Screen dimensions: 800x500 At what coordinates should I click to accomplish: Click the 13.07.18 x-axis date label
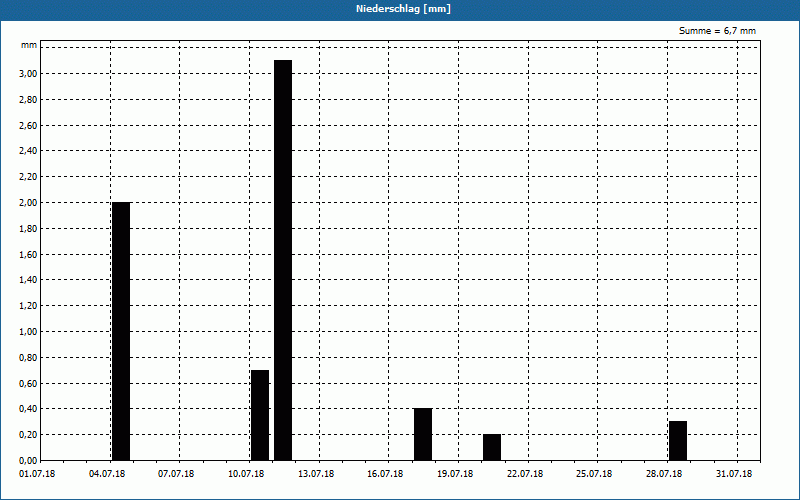(316, 474)
